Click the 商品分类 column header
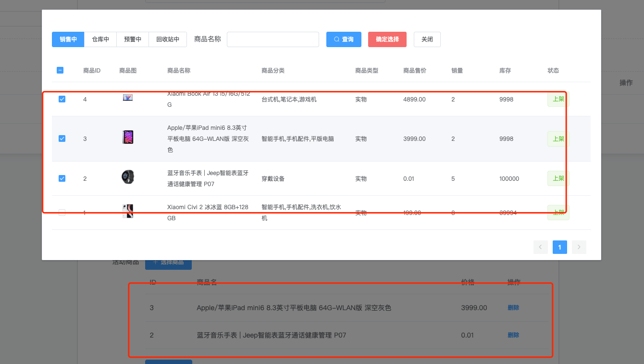The height and width of the screenshot is (364, 644). (x=273, y=71)
